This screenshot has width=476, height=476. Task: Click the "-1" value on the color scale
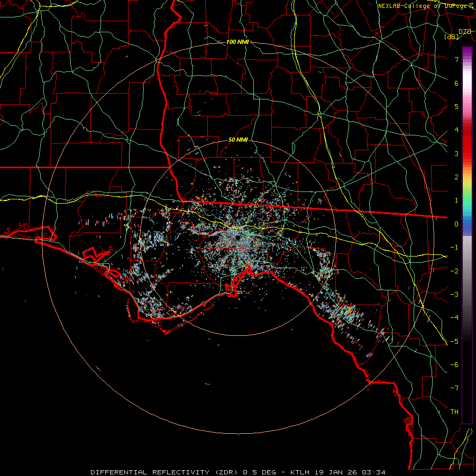tap(454, 248)
